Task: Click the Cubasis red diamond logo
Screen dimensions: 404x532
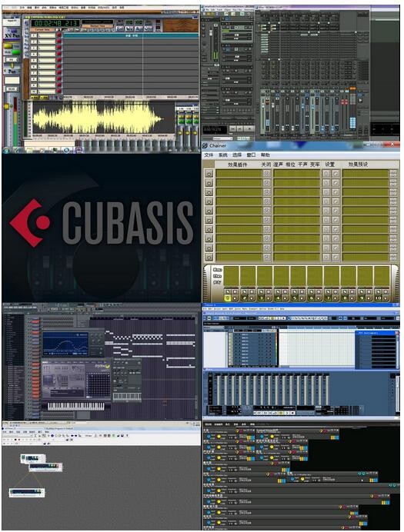Action: (x=30, y=223)
